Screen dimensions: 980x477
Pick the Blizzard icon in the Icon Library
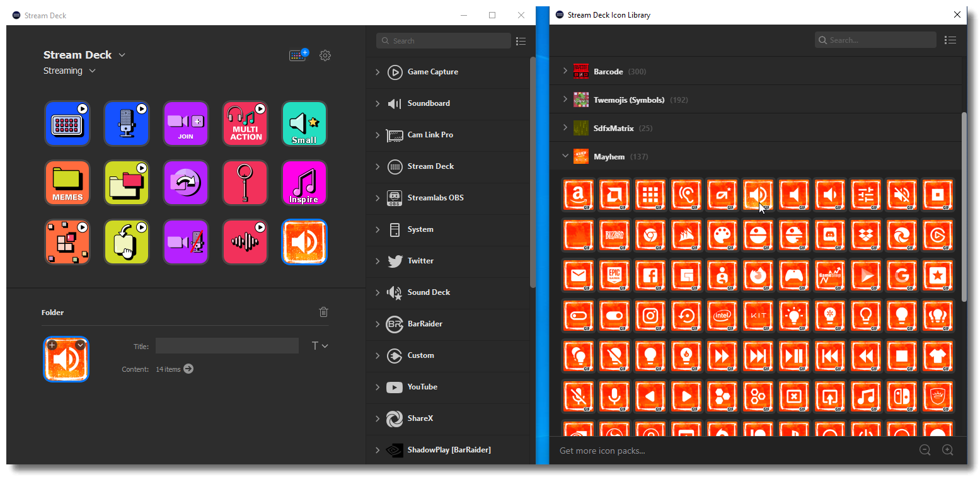614,236
